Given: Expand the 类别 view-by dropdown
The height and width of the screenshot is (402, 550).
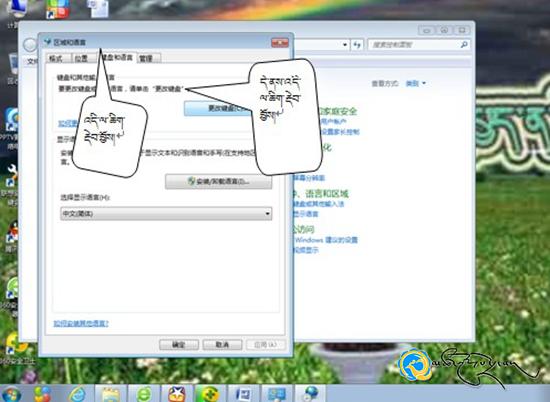Looking at the screenshot, I should pyautogui.click(x=416, y=83).
